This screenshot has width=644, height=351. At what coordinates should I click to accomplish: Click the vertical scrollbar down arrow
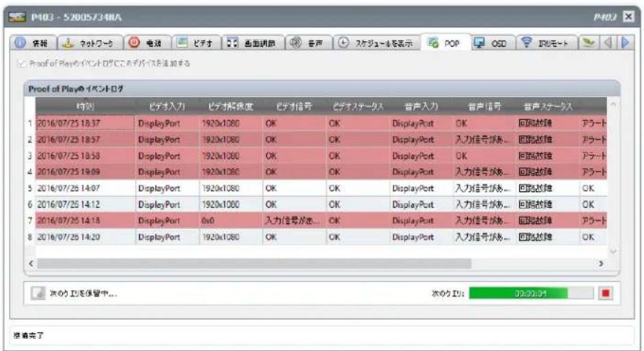click(x=612, y=251)
